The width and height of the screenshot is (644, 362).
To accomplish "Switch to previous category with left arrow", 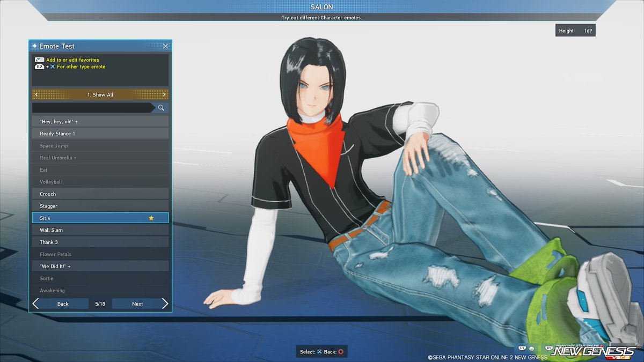I will click(x=36, y=95).
